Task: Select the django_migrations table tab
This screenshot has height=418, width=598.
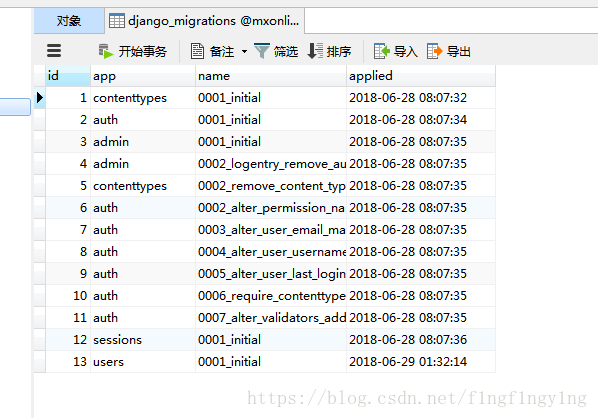Action: (204, 21)
